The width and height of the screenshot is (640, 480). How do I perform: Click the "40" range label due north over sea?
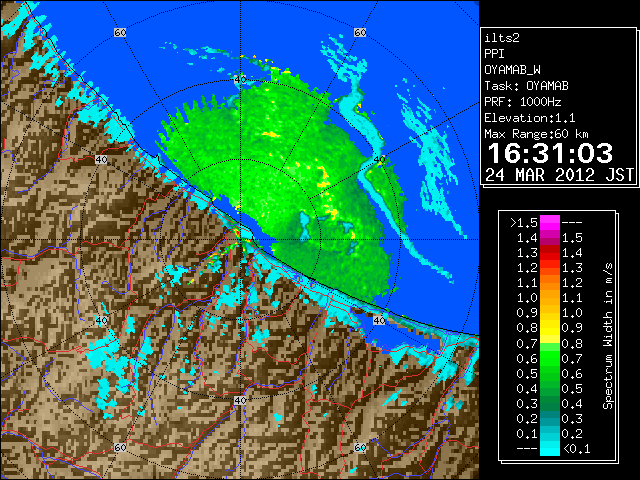coord(240,80)
